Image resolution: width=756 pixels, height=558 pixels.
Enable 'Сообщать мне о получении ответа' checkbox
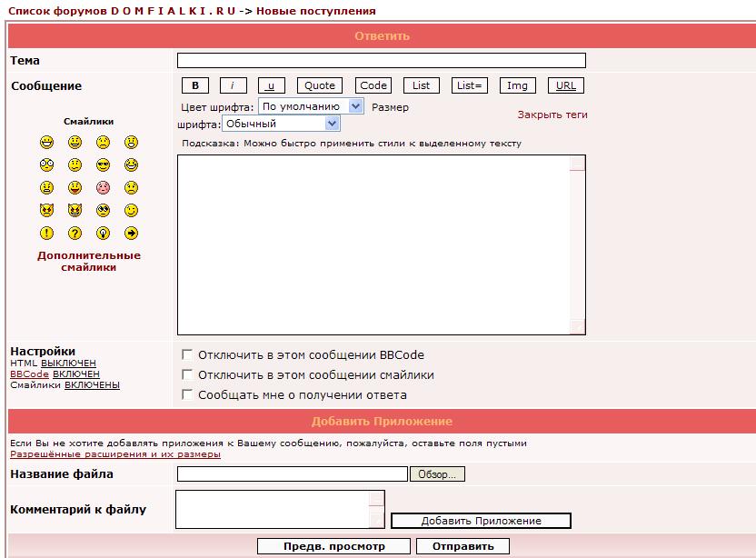186,394
